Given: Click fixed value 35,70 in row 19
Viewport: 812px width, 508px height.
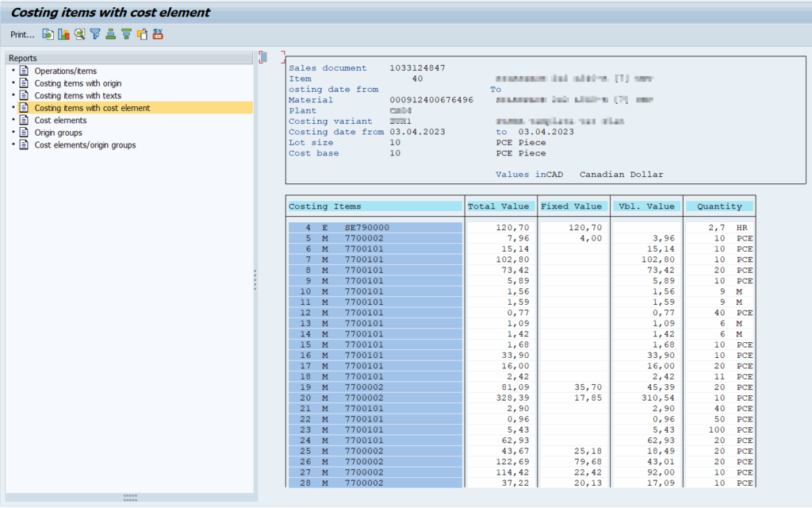Looking at the screenshot, I should click(x=588, y=387).
